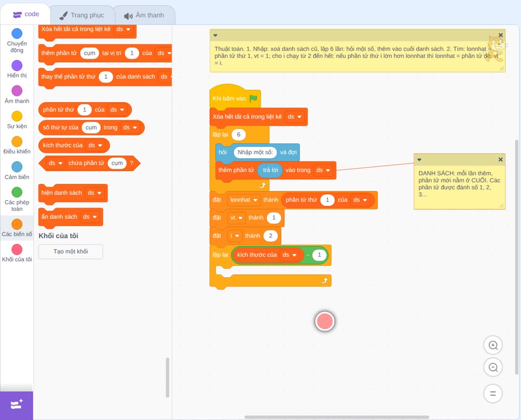Click the value 2 field in đặt i block

pos(270,236)
